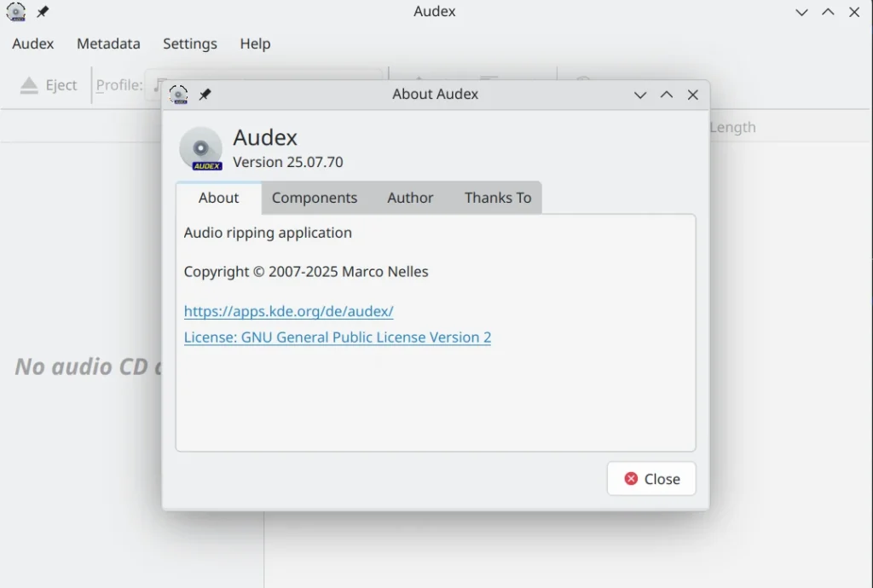Click the Length column header in main window

pyautogui.click(x=732, y=127)
